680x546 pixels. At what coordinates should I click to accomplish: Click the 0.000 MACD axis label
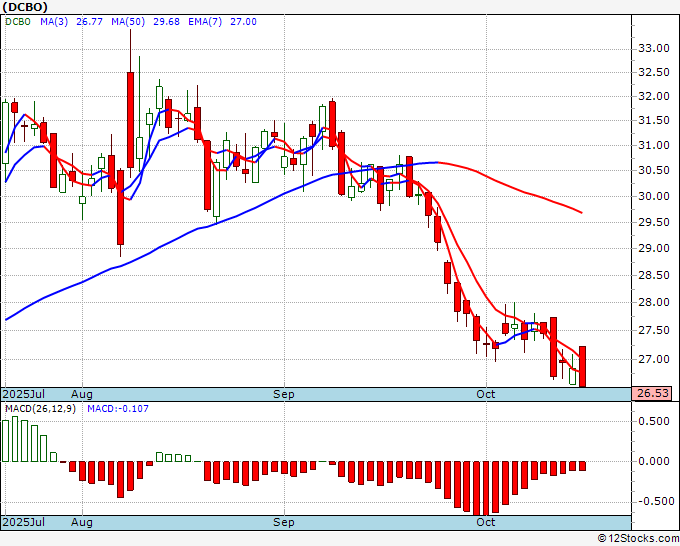tap(654, 461)
